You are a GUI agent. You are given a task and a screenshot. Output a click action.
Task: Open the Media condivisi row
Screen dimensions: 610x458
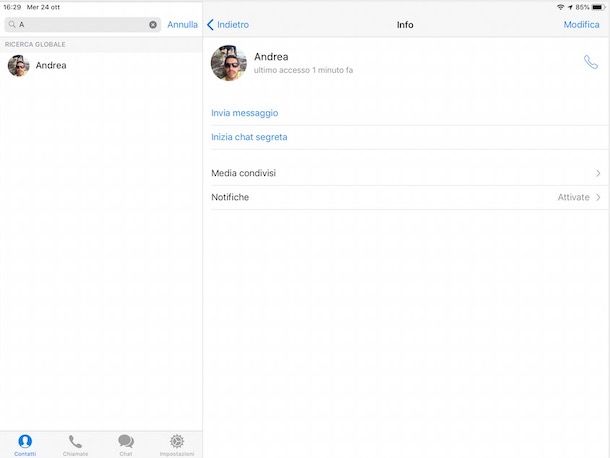pos(406,174)
